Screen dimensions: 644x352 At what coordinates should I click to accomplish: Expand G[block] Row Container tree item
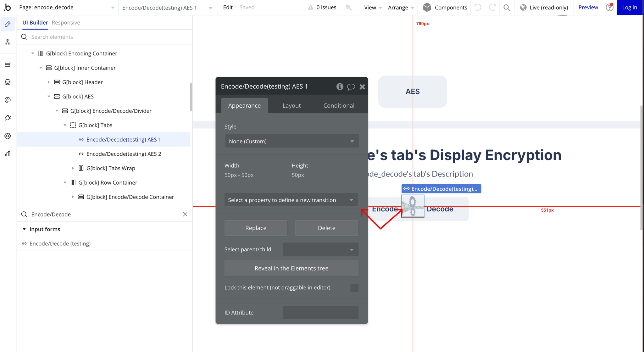[x=64, y=182]
